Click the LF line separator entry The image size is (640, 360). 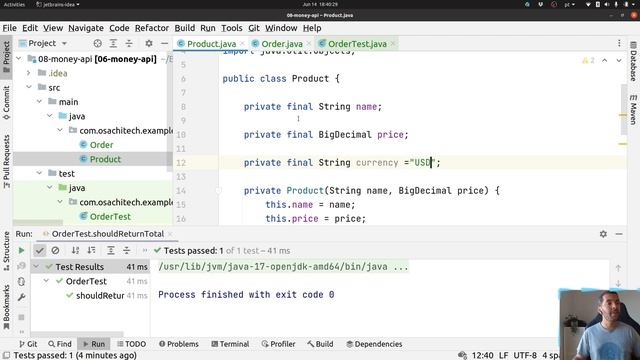[x=503, y=356]
